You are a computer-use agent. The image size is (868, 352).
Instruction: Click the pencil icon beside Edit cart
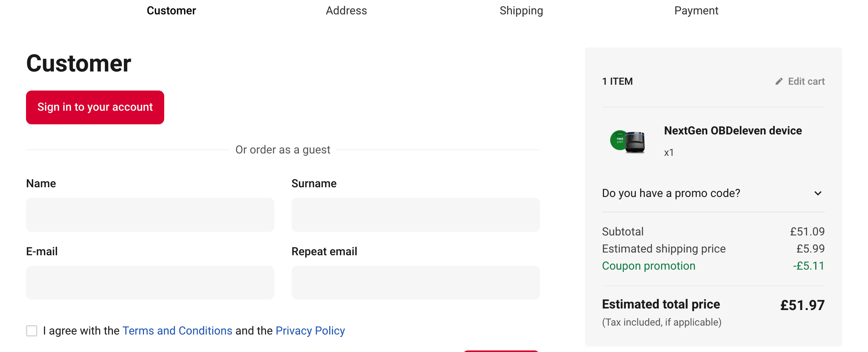tap(779, 82)
